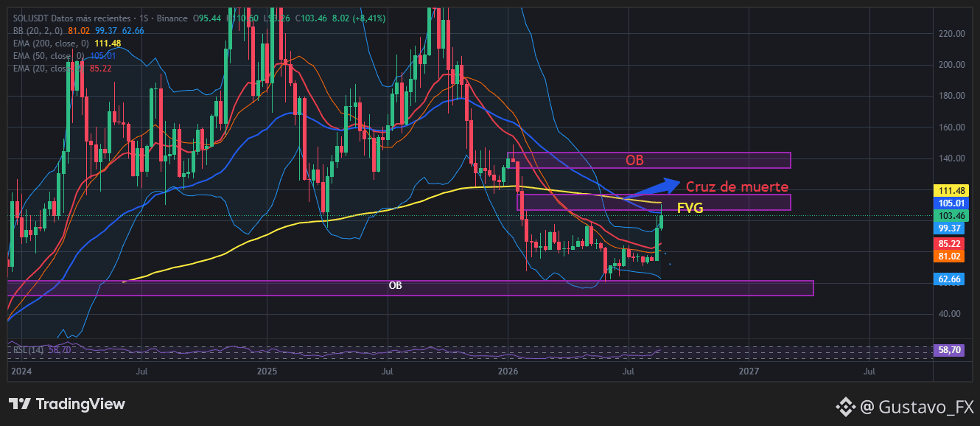
Task: Click the Jul label between 2024 and 2025
Action: pos(142,372)
